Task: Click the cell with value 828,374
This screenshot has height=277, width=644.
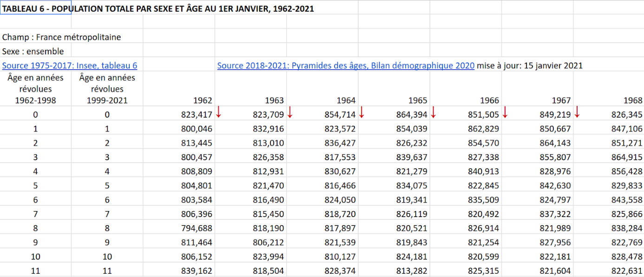Action: point(322,270)
